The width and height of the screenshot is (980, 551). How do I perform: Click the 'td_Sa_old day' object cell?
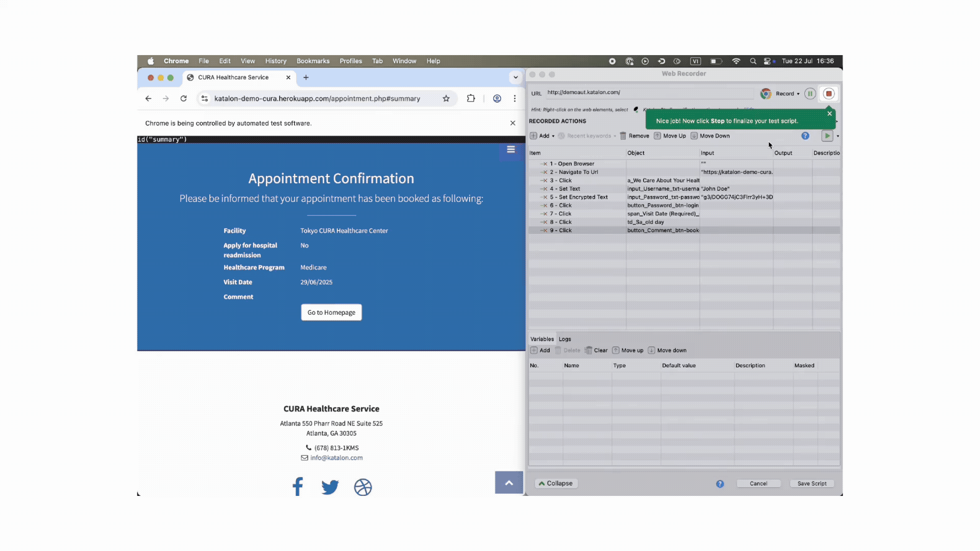pyautogui.click(x=663, y=222)
